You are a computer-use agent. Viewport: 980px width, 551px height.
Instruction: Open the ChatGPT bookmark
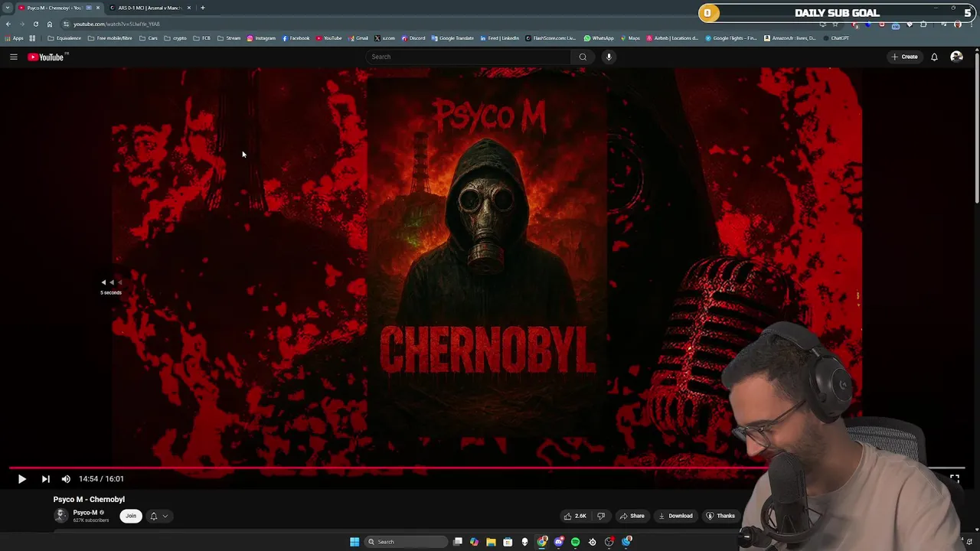coord(836,38)
